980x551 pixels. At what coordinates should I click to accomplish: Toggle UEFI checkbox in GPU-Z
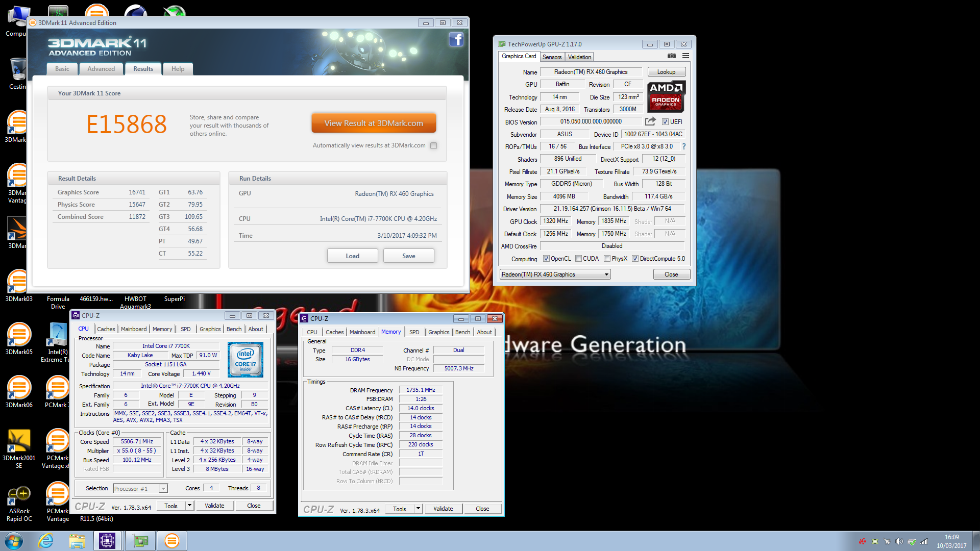click(665, 122)
